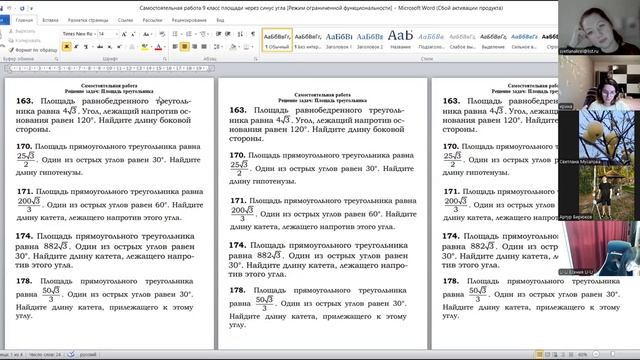Open the Вставка ribbon tab
640x360 pixels.
pyautogui.click(x=50, y=20)
